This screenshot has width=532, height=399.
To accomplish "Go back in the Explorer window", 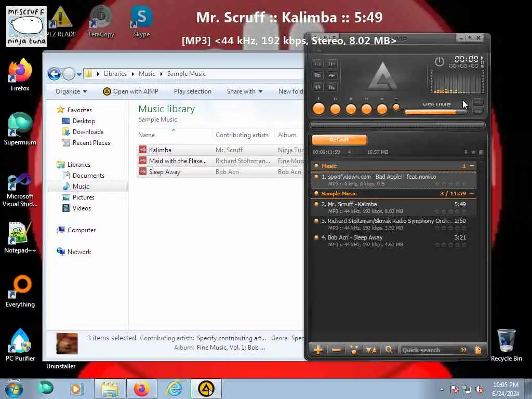I will (54, 74).
